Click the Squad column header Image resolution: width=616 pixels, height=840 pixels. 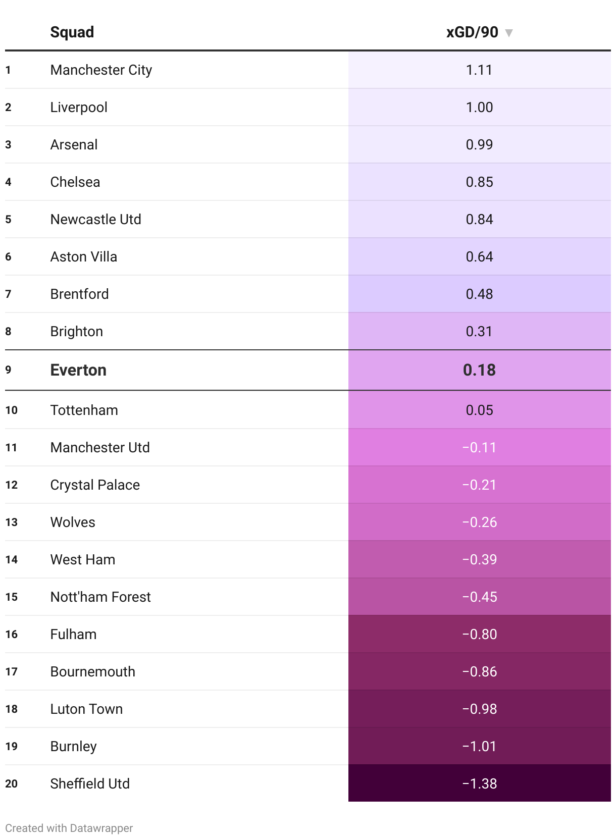coord(72,32)
